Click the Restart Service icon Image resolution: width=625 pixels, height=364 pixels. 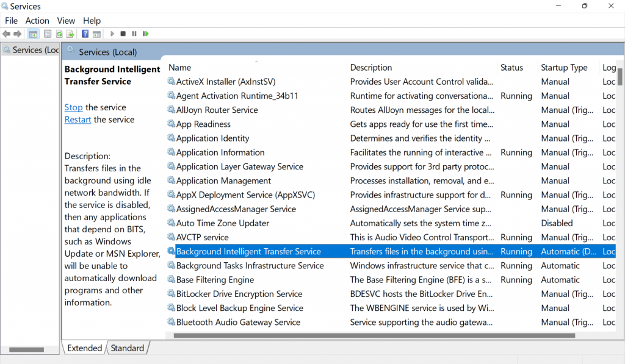click(145, 34)
